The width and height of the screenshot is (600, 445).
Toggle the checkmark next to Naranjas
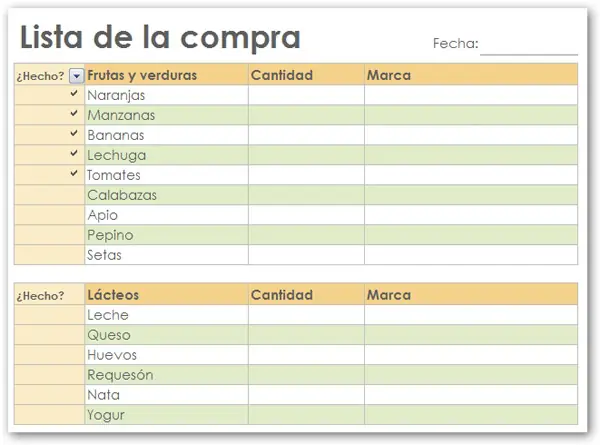(74, 93)
